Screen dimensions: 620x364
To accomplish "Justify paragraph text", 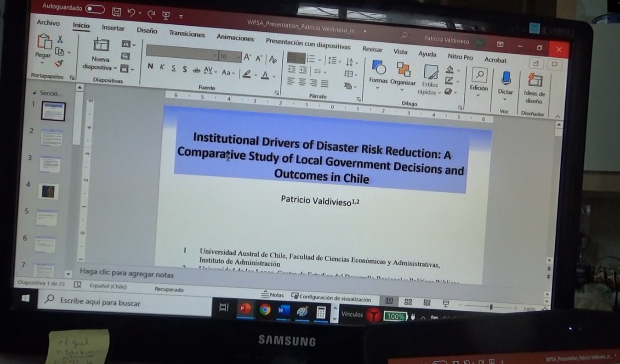I will tap(324, 84).
